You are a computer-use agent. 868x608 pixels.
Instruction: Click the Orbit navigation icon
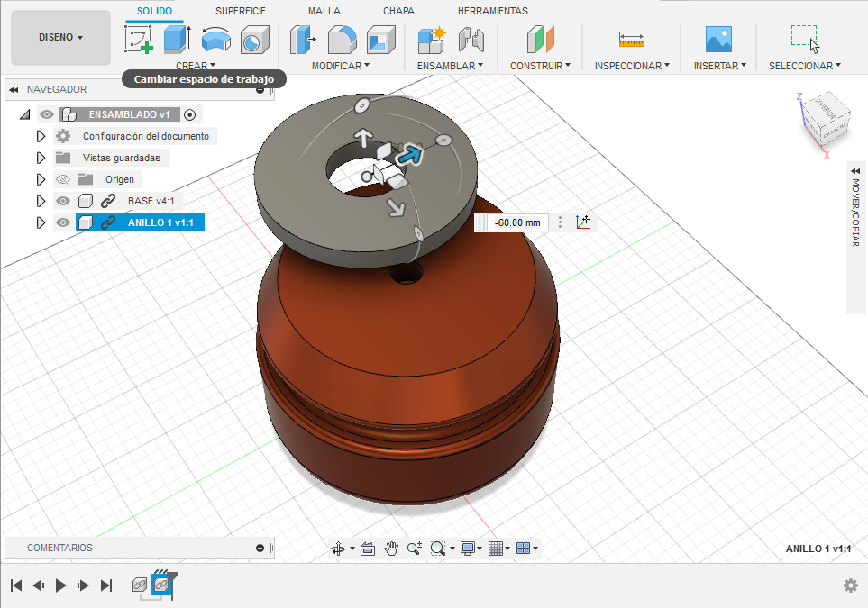click(x=338, y=549)
